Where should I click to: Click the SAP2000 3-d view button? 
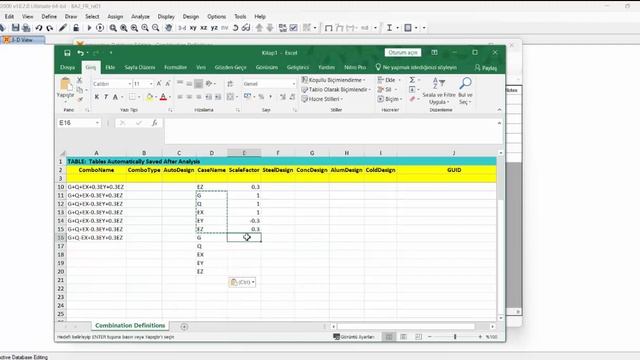(x=182, y=28)
